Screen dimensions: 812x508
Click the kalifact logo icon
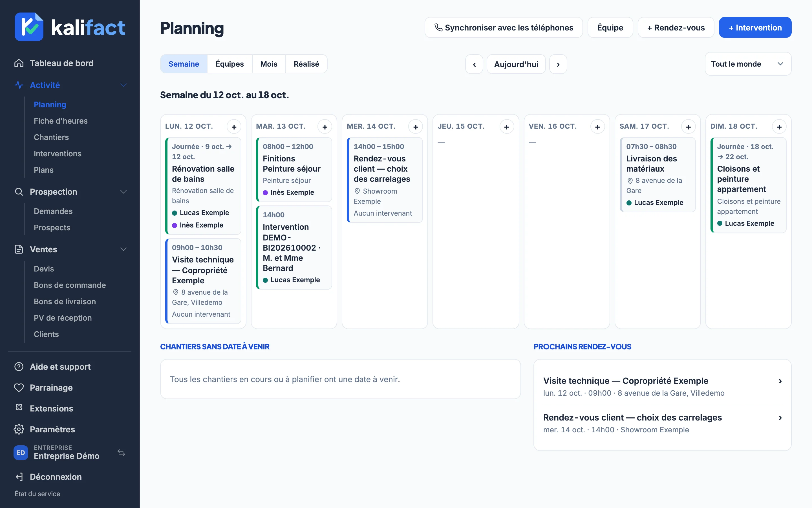29,27
